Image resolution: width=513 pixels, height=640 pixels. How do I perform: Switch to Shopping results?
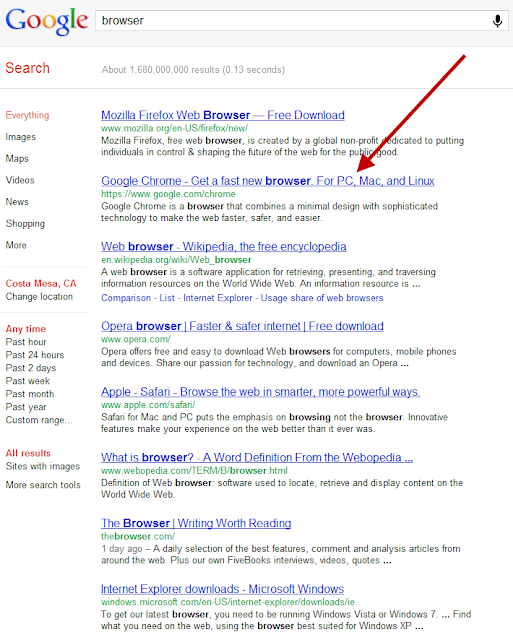[x=25, y=224]
